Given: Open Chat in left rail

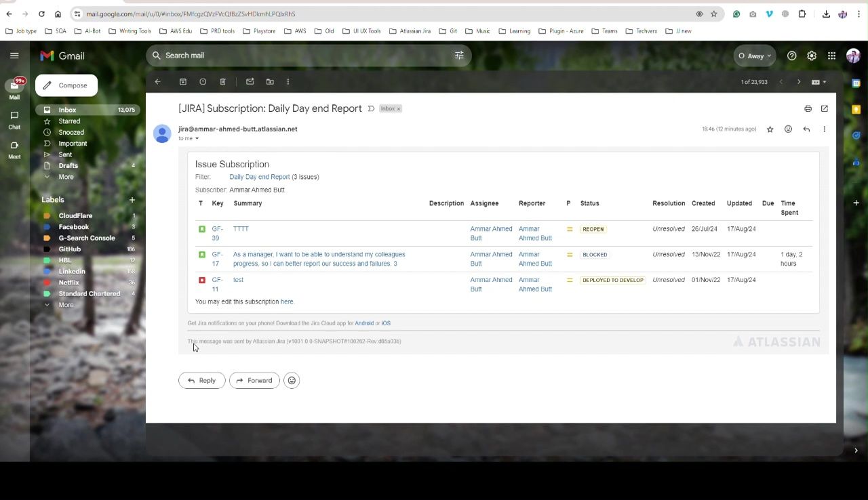Looking at the screenshot, I should [x=14, y=120].
